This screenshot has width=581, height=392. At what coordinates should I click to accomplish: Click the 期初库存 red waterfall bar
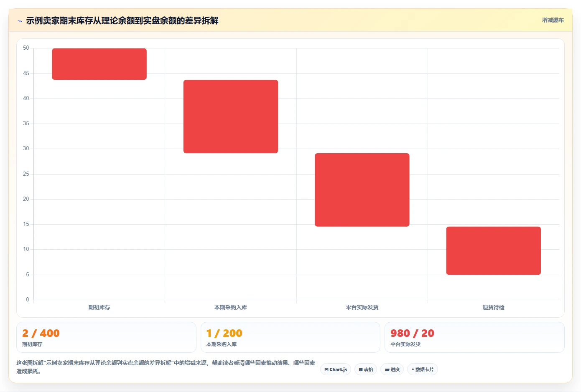tap(99, 64)
